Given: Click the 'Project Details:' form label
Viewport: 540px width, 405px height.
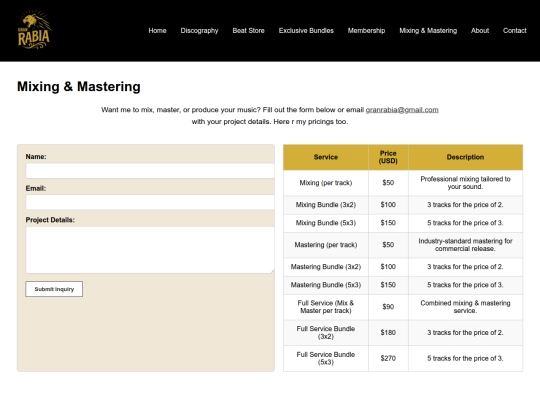Looking at the screenshot, I should point(50,220).
